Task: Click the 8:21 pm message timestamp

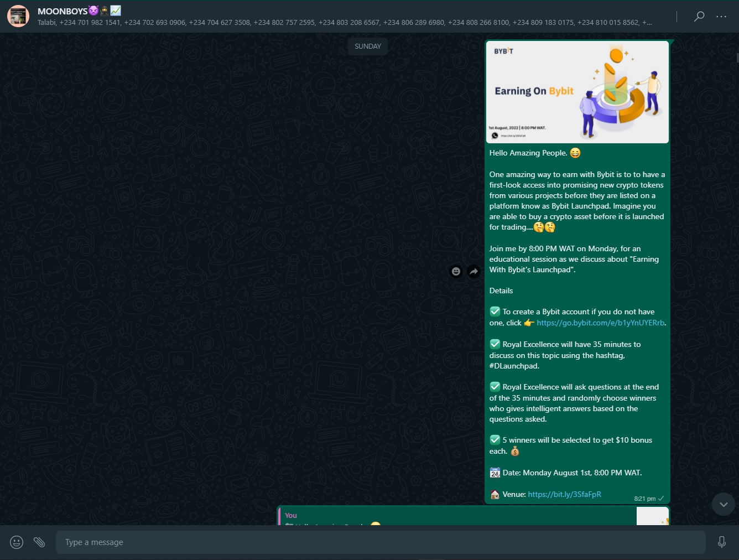Action: [x=644, y=499]
